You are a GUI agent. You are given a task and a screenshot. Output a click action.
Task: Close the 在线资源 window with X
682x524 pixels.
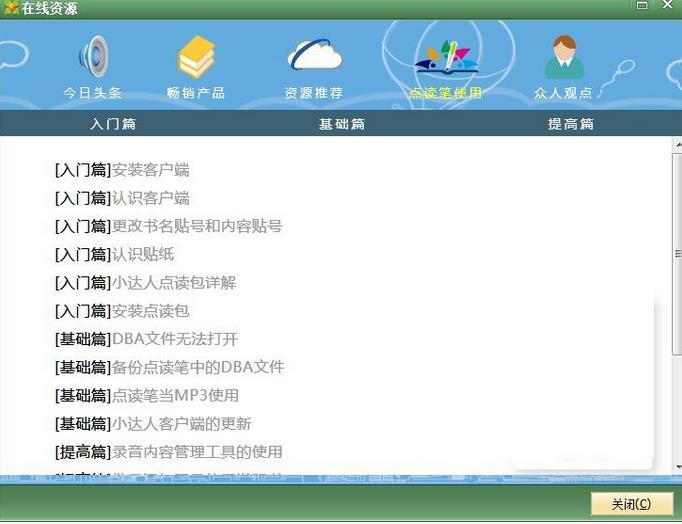[667, 5]
